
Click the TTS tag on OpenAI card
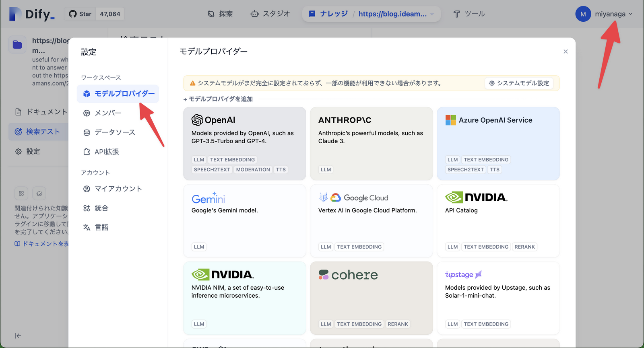point(281,170)
